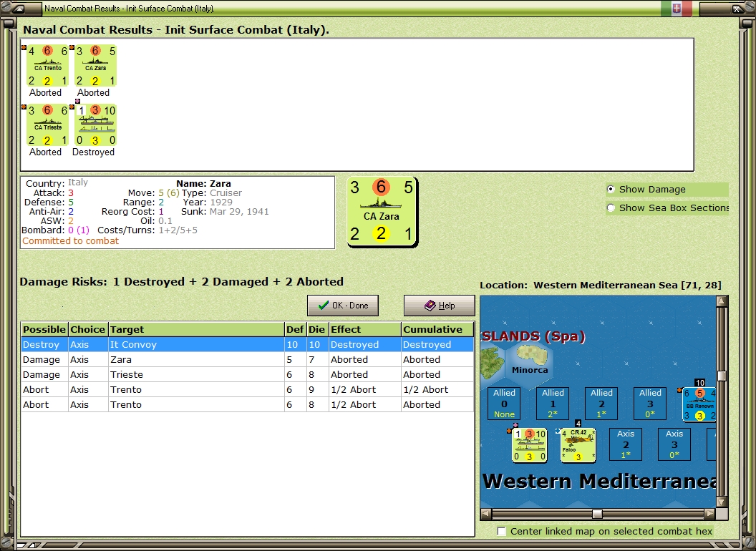Select the CA Trento unit counter
The image size is (756, 551).
point(47,66)
